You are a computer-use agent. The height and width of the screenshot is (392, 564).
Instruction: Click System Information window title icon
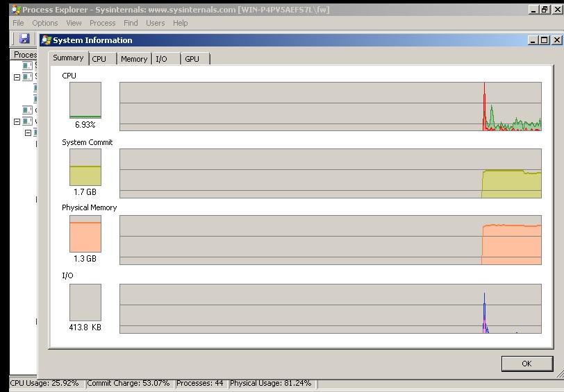47,40
